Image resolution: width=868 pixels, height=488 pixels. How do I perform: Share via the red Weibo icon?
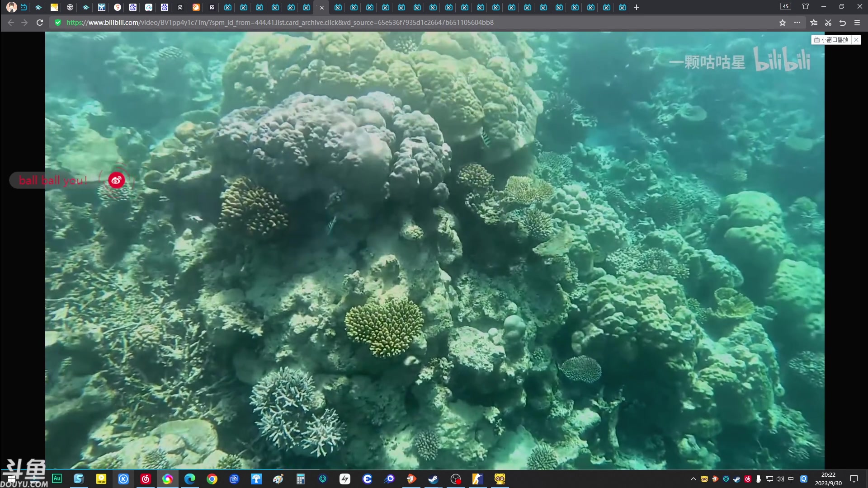point(116,180)
